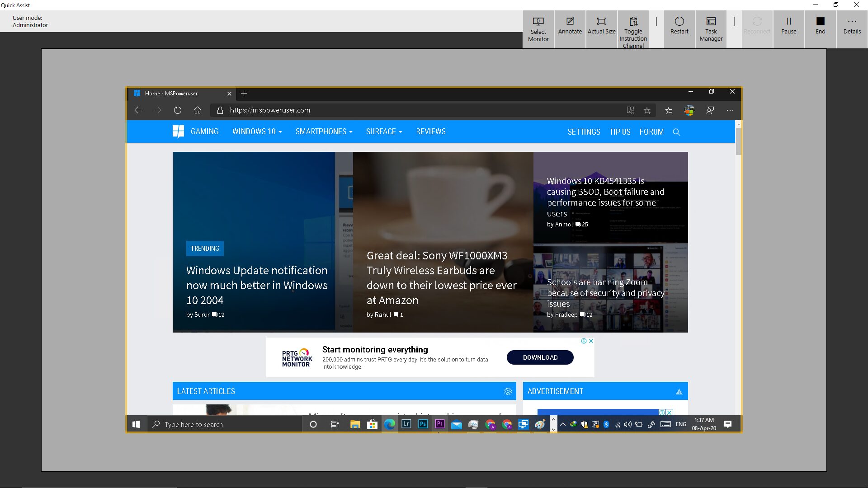
Task: Open File Explorer from taskbar
Action: (355, 424)
